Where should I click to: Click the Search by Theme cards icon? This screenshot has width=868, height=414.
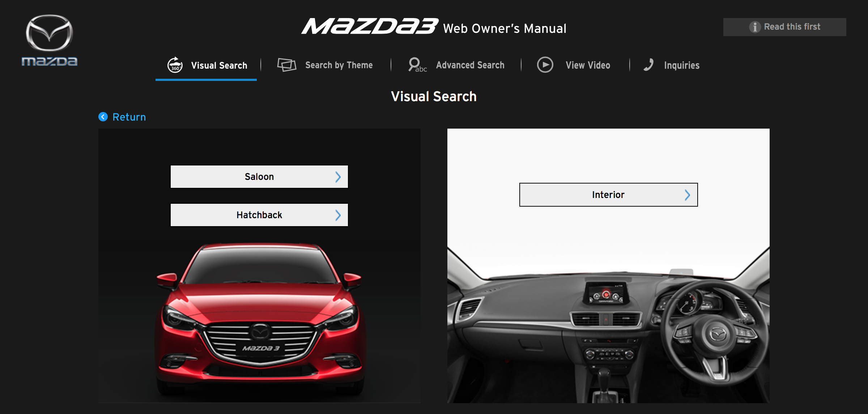[x=286, y=65]
